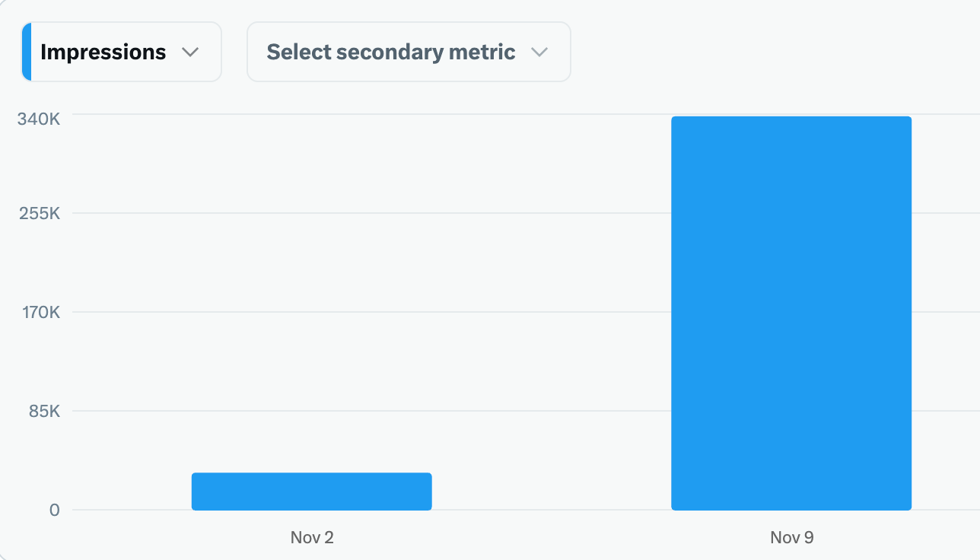Click the 0 on the vertical axis

click(x=52, y=511)
